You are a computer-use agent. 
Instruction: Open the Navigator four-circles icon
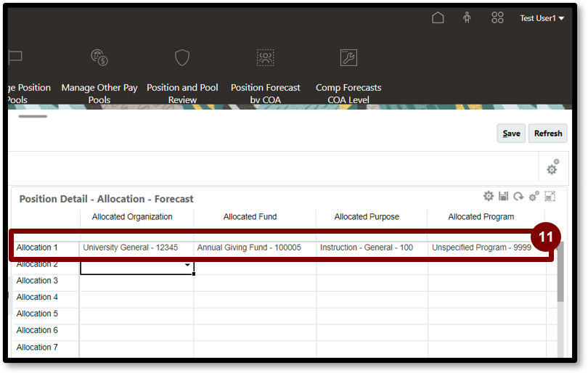point(497,17)
